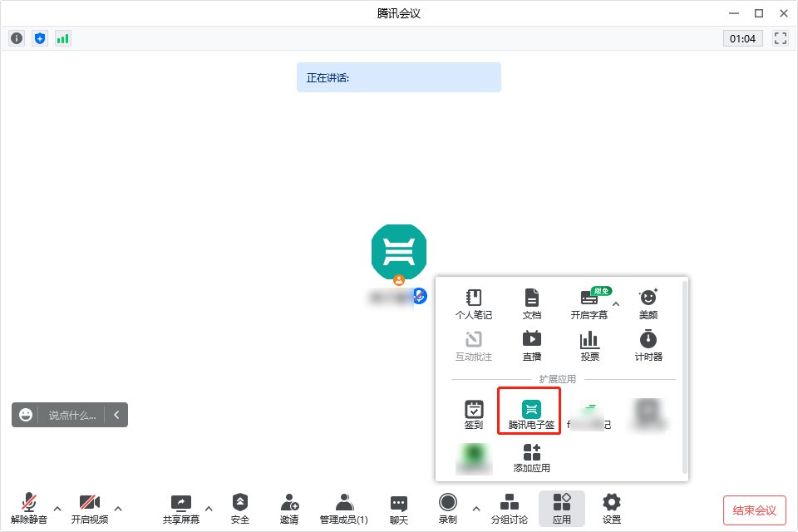The width and height of the screenshot is (798, 532).
Task: Click the apps panel scrollbar
Action: tap(684, 377)
